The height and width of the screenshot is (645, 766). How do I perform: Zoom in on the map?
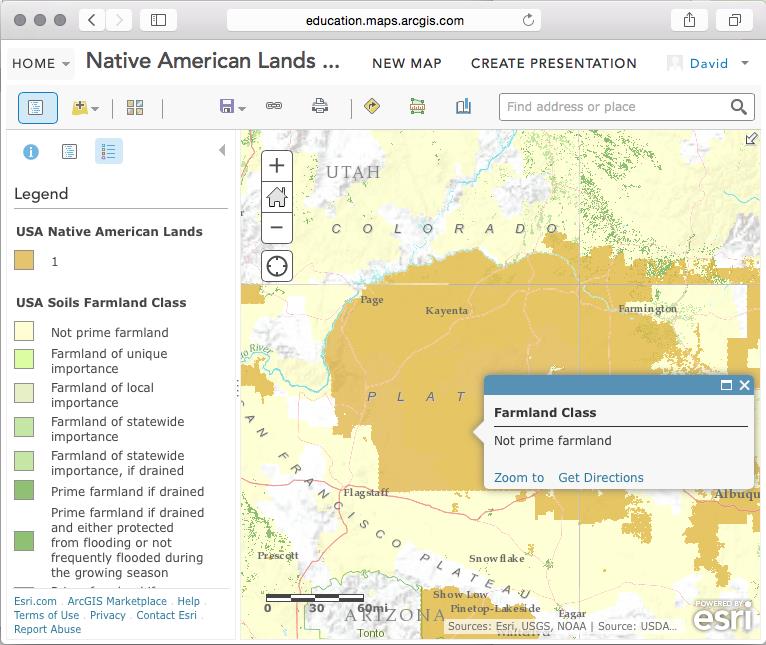[x=277, y=166]
